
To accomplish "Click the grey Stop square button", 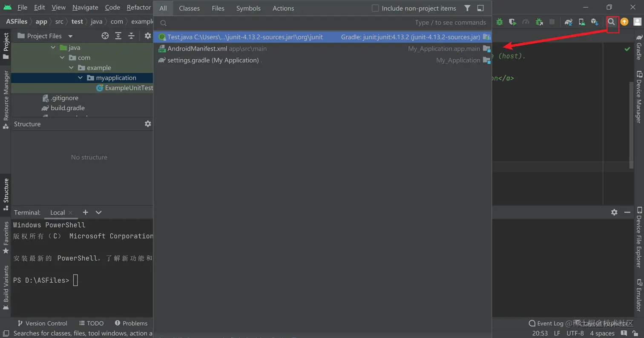I will point(552,22).
